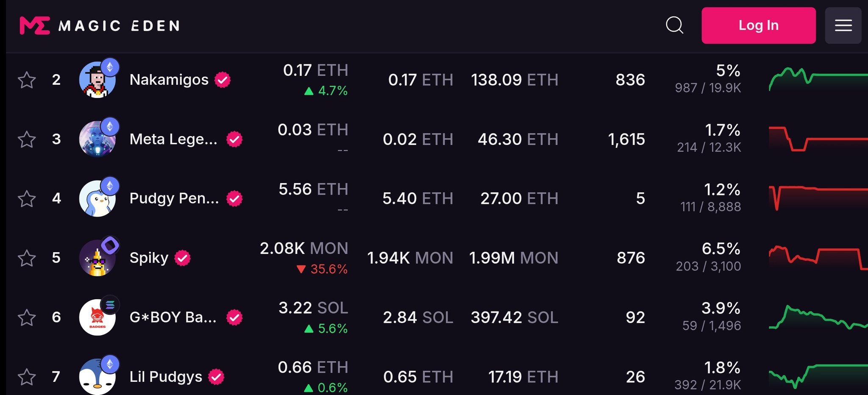Add Spiky to watchlist star

[27, 258]
